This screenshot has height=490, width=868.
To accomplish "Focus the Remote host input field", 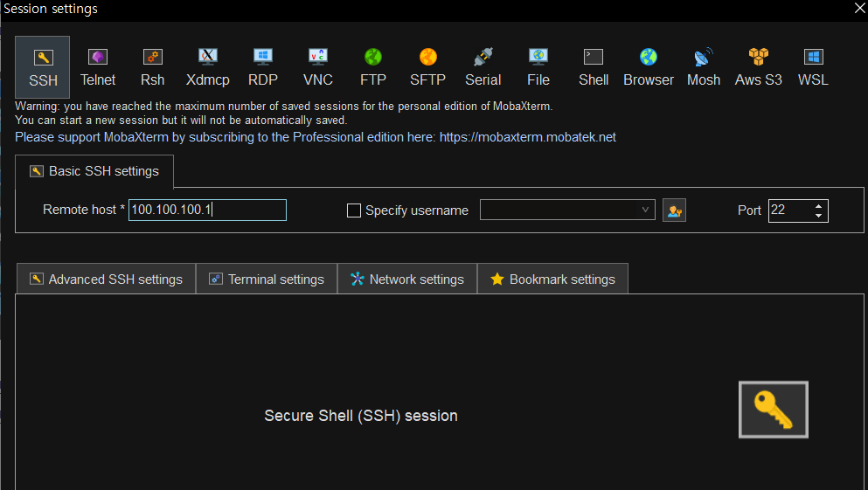I will pyautogui.click(x=207, y=210).
